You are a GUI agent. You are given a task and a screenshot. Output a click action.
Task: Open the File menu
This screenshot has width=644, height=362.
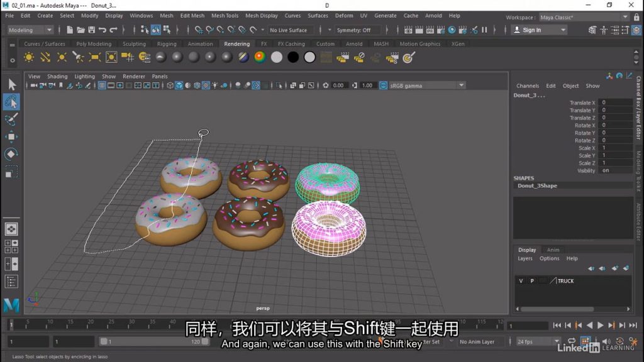9,16
